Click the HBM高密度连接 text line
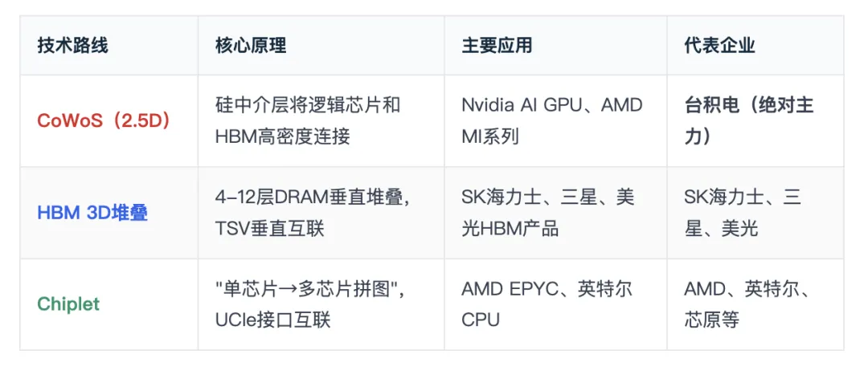Viewport: 868px width, 379px height. coord(283,137)
